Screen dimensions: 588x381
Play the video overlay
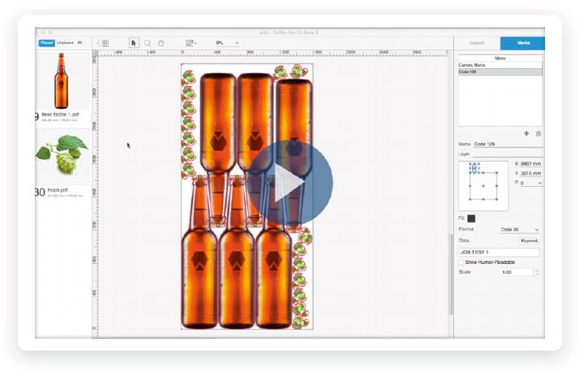pos(290,183)
